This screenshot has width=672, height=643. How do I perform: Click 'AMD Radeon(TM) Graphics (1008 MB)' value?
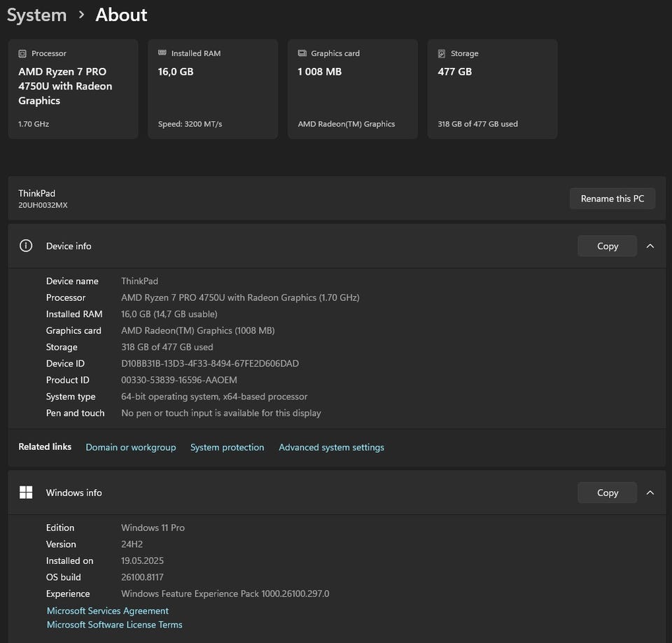click(x=198, y=331)
